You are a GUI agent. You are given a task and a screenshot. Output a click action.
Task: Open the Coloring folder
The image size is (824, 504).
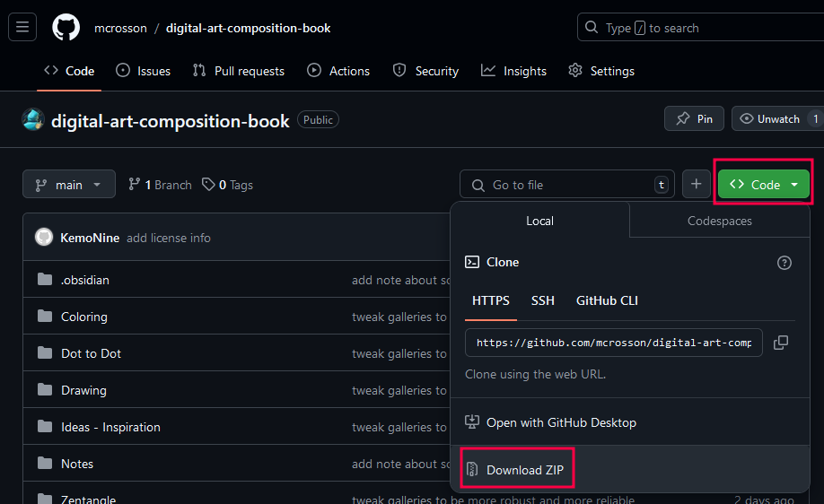tap(84, 317)
